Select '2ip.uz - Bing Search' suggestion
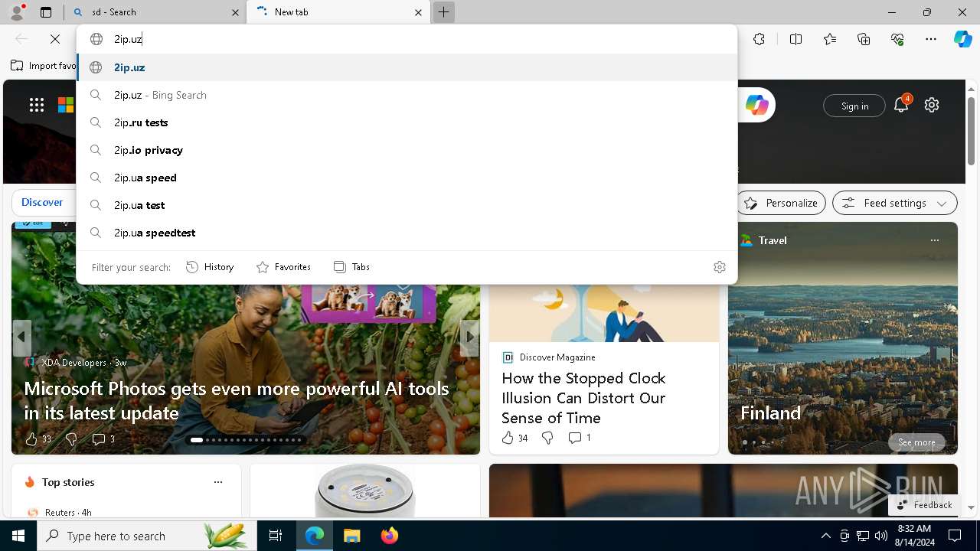This screenshot has width=980, height=551. pyautogui.click(x=407, y=95)
